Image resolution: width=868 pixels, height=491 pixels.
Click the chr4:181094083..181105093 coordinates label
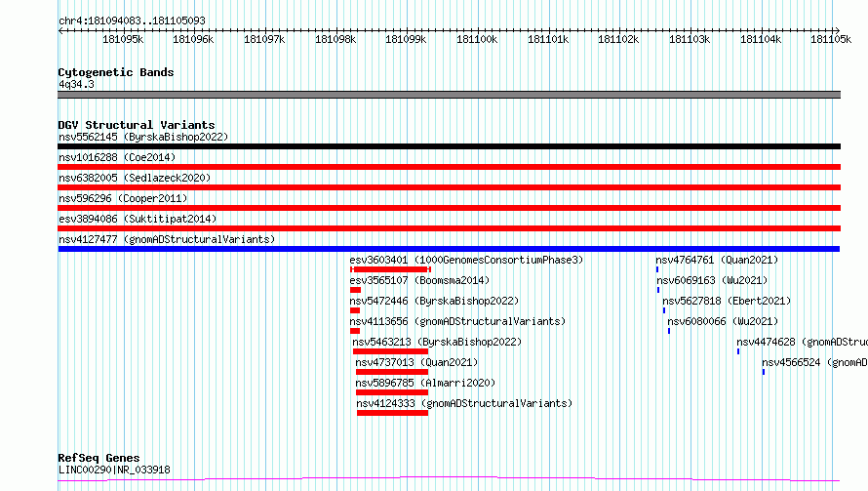(x=132, y=20)
